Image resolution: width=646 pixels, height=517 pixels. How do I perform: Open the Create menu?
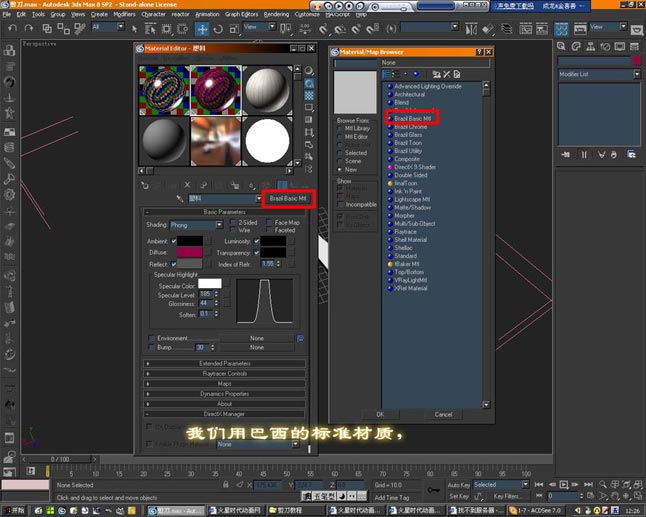[99, 14]
